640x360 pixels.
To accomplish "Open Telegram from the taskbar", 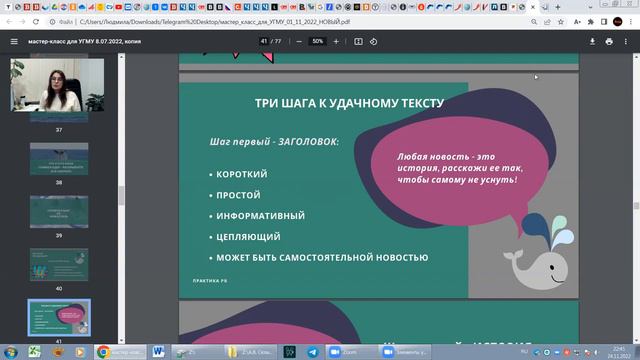I will click(313, 352).
